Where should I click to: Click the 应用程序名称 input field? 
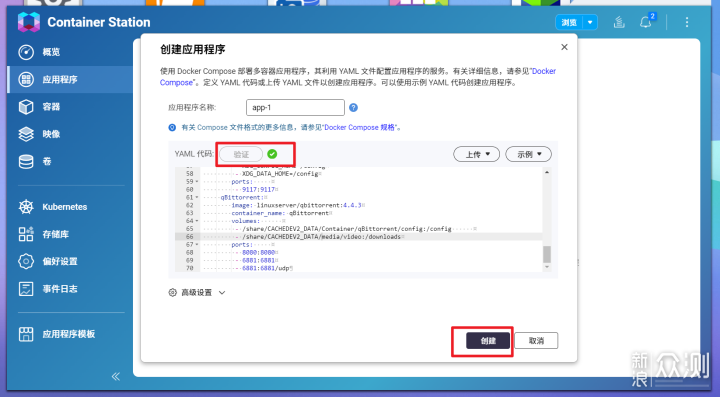[x=295, y=107]
